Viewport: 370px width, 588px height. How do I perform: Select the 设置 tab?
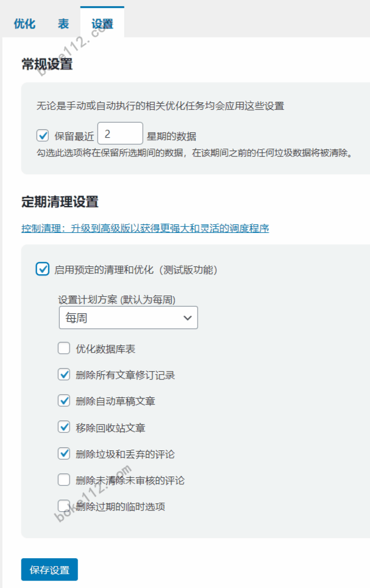[102, 24]
